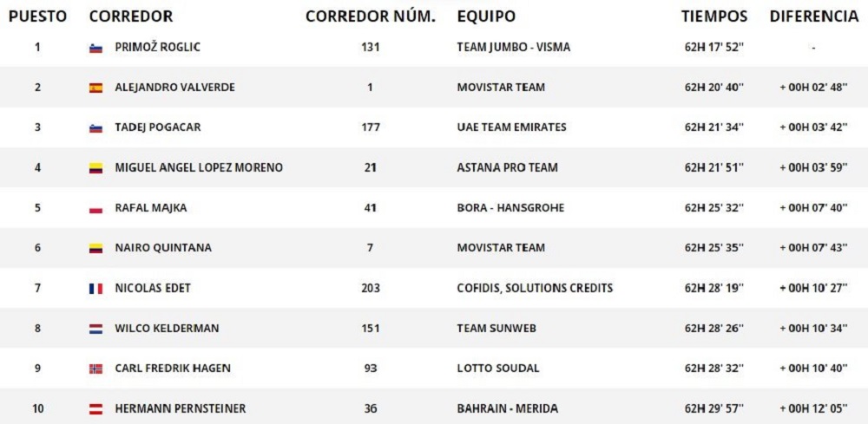868x424 pixels.
Task: Open the Team Jumbo - Visma team entry
Action: pos(513,48)
